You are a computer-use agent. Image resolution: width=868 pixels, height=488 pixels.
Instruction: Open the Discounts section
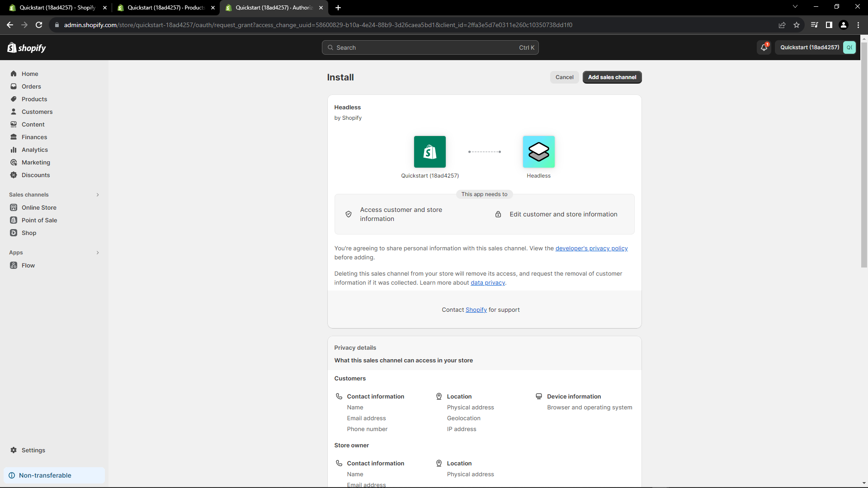pyautogui.click(x=36, y=175)
